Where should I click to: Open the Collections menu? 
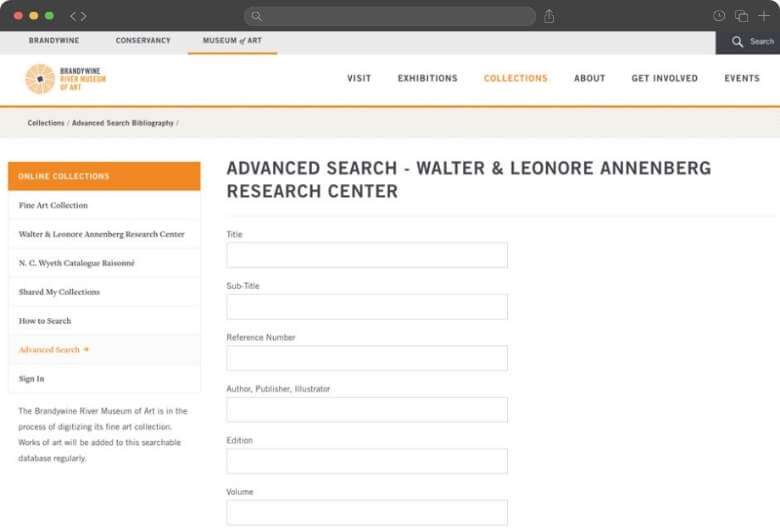pos(515,78)
